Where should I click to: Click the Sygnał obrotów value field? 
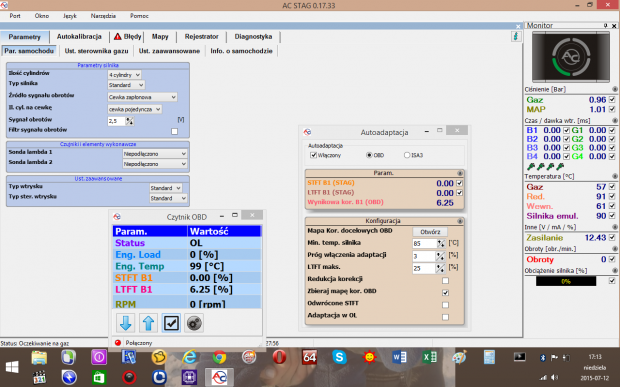117,121
